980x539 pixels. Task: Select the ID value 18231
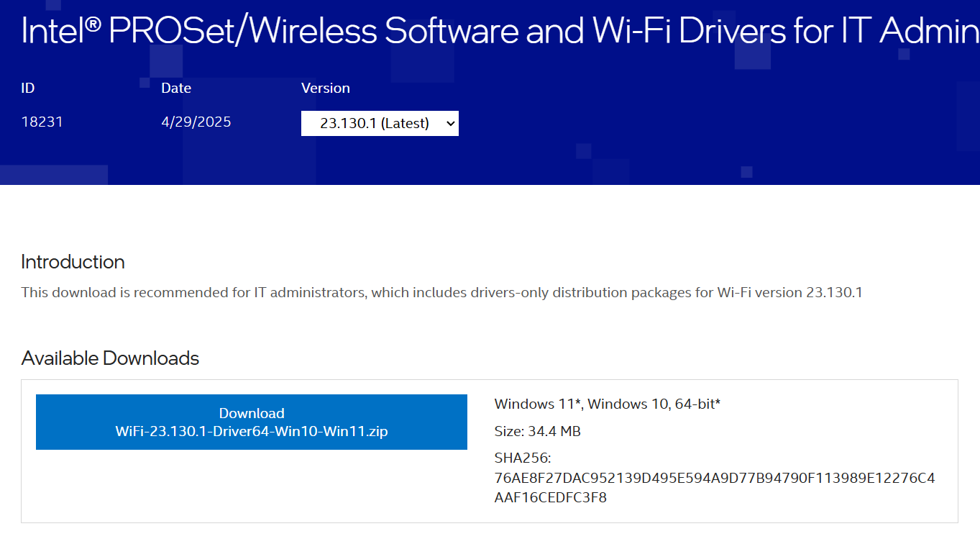click(42, 122)
